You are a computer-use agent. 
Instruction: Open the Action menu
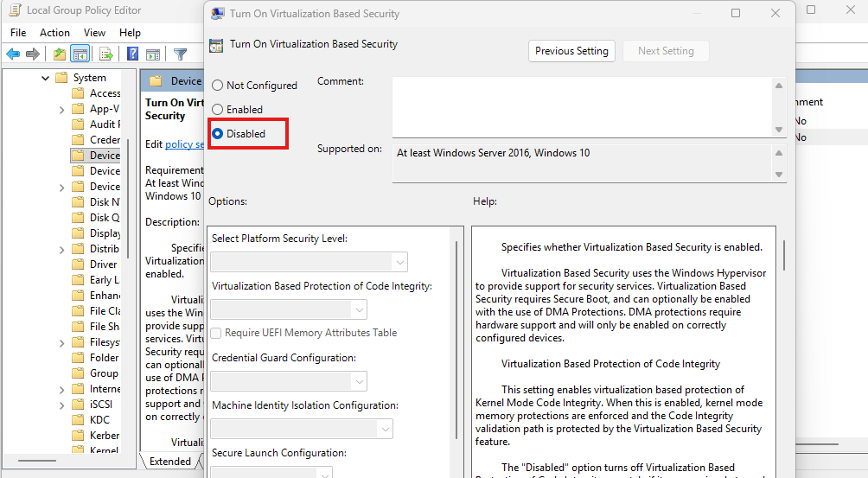tap(54, 33)
